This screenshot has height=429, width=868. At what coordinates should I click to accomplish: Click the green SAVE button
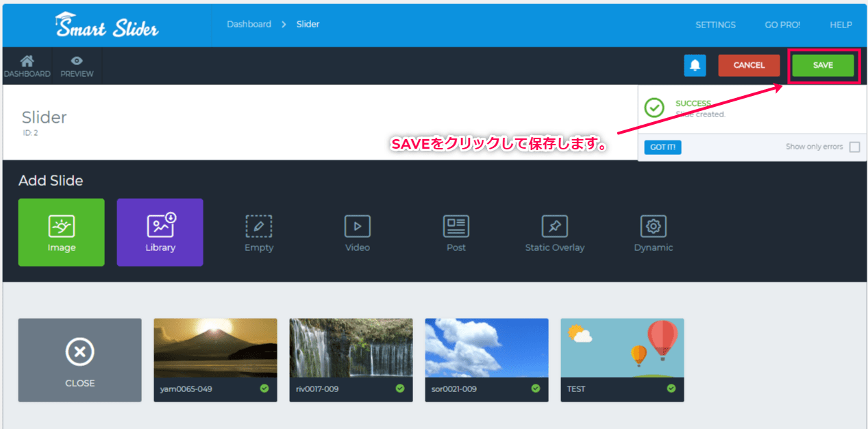tap(823, 65)
